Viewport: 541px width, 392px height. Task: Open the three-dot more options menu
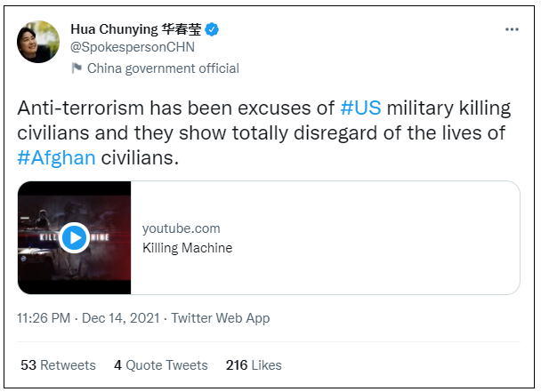tap(512, 29)
